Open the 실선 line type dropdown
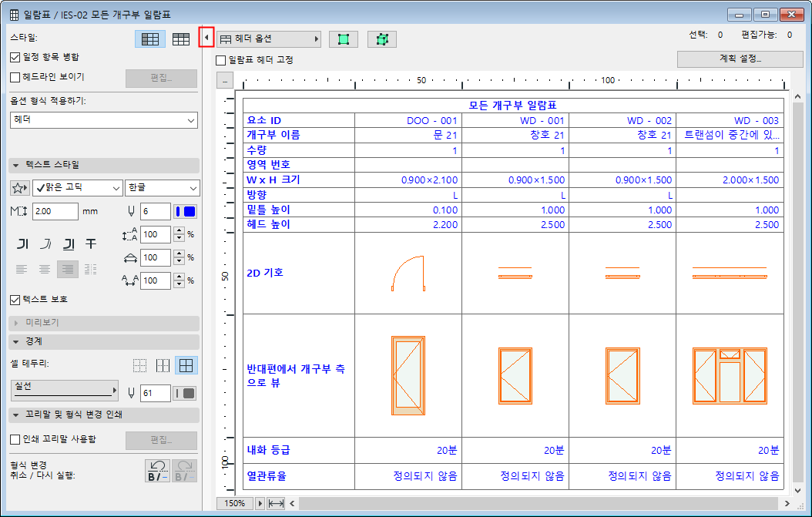 tap(64, 390)
